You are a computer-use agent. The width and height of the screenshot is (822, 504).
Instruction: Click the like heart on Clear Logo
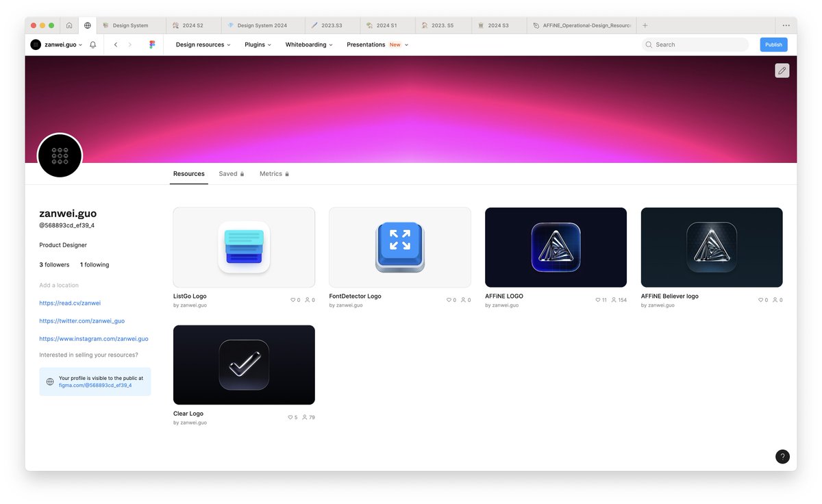pos(290,417)
